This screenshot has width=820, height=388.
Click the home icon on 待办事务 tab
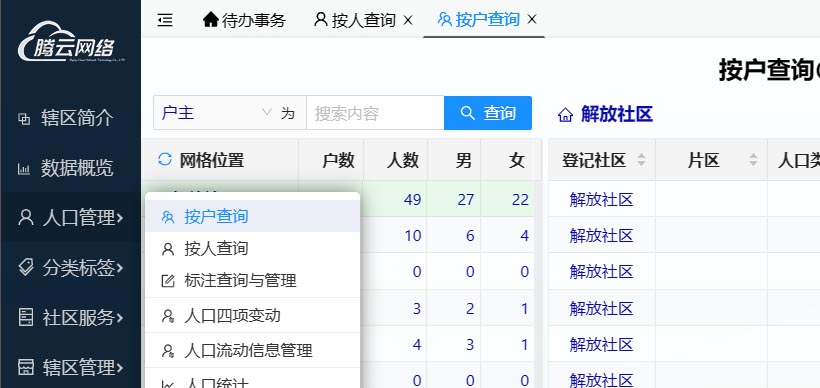[x=210, y=19]
